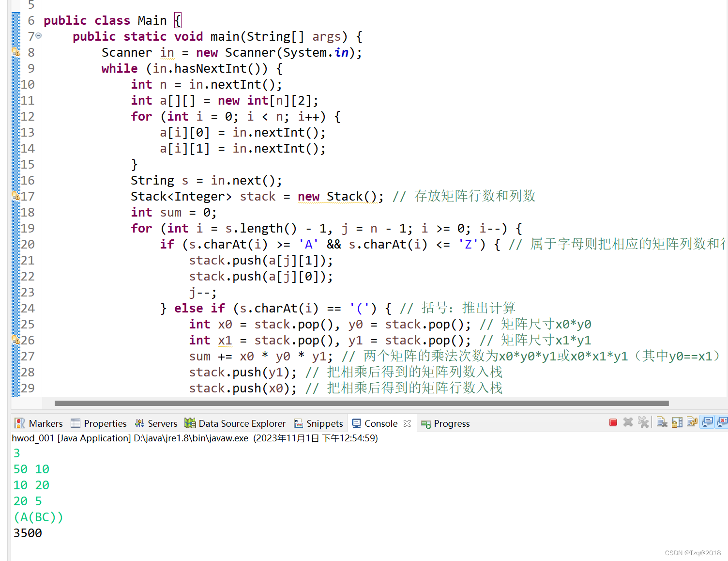
Task: Open the Snippets tab
Action: 318,423
